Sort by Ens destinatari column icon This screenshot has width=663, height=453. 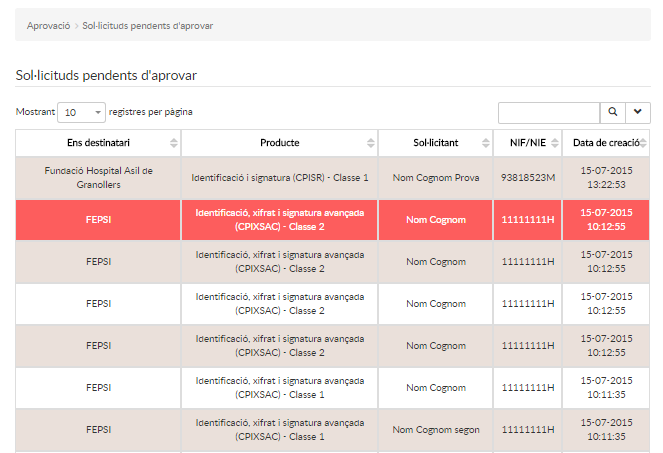[174, 143]
